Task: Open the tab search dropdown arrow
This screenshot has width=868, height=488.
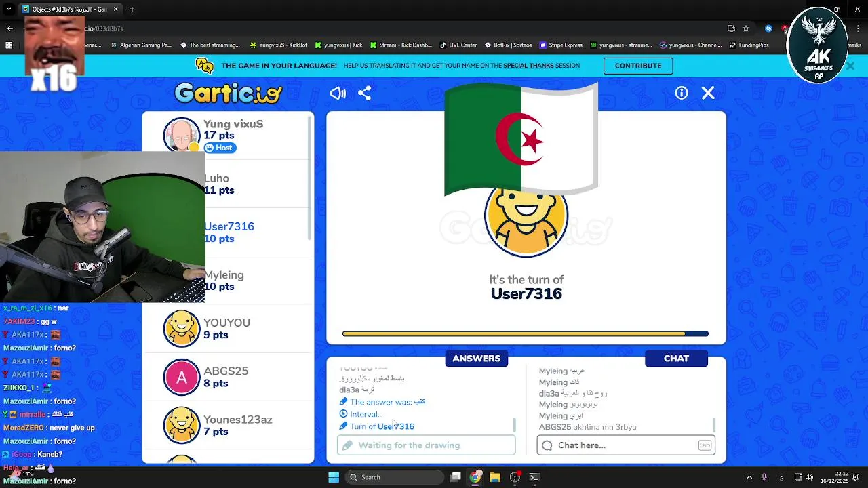Action: (x=9, y=9)
